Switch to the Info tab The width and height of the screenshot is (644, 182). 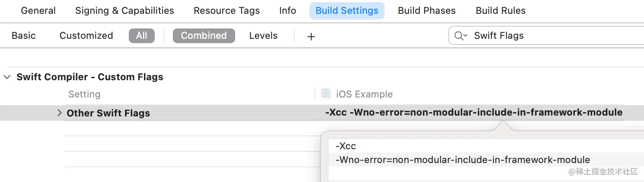pos(287,11)
